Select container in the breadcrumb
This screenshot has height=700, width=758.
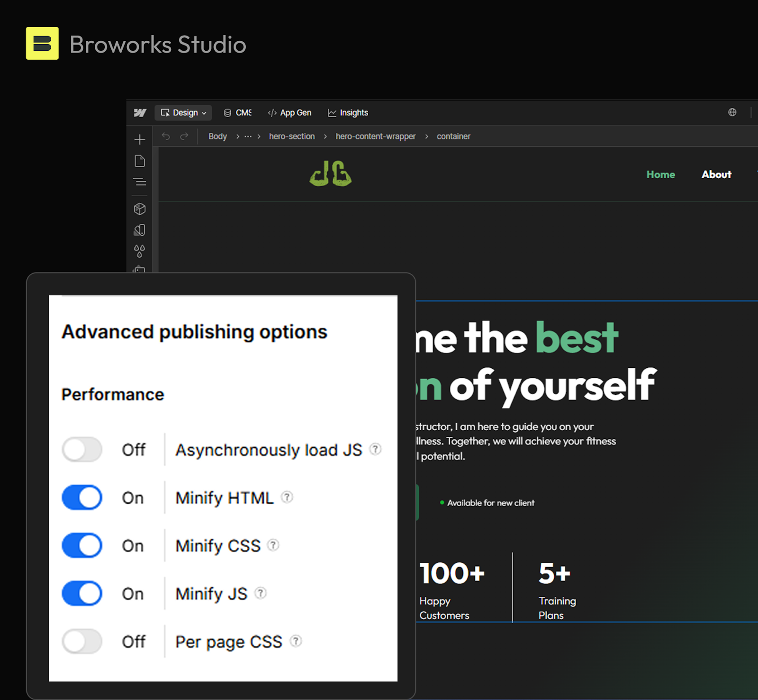453,136
